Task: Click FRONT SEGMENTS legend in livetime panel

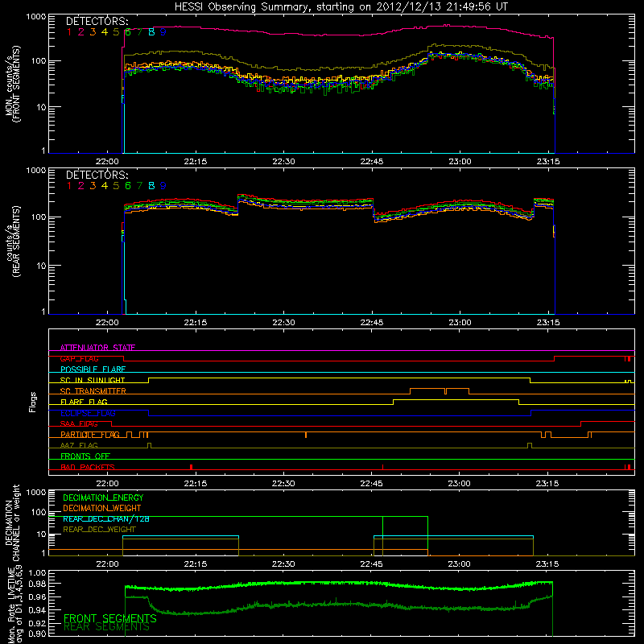Action: [110, 618]
